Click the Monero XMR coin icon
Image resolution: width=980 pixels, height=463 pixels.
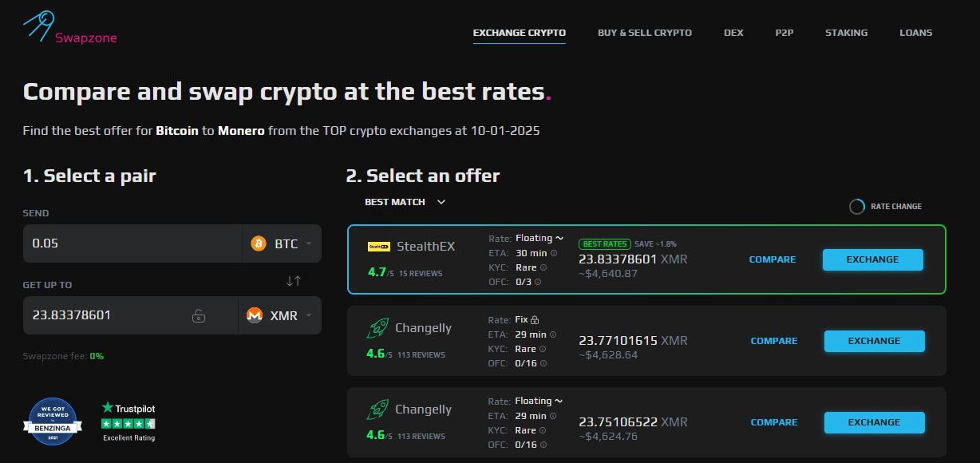(x=255, y=315)
